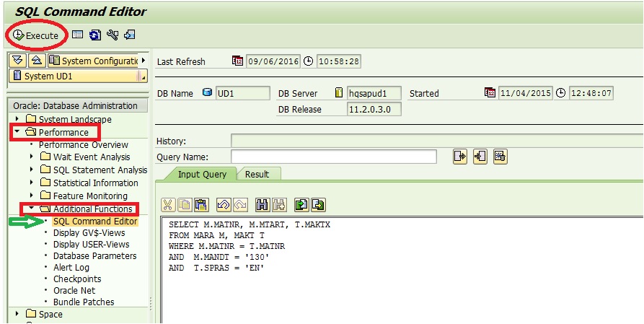Click the import arrow icon after the wrench

coord(130,35)
